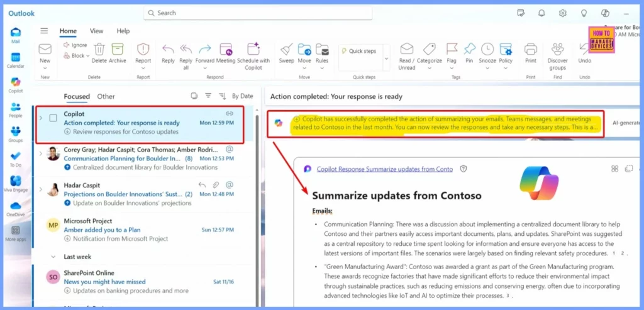Click Discover groups in the ribbon
The image size is (644, 310).
[557, 57]
